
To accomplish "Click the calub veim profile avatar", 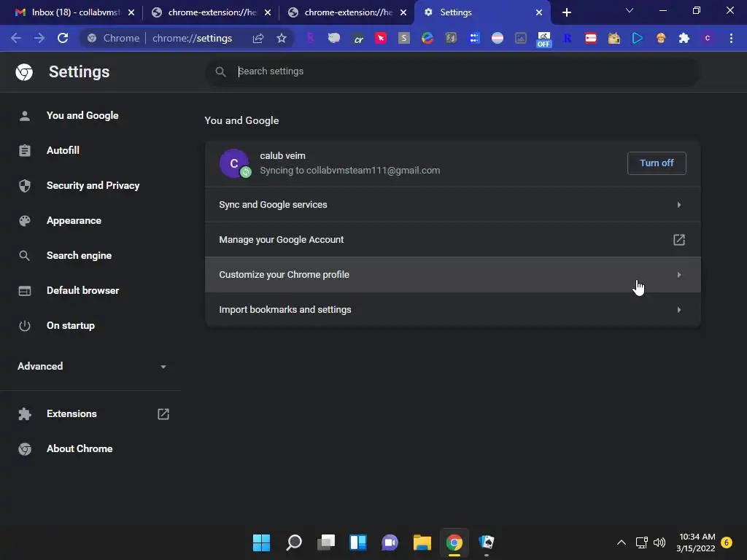I will point(234,163).
